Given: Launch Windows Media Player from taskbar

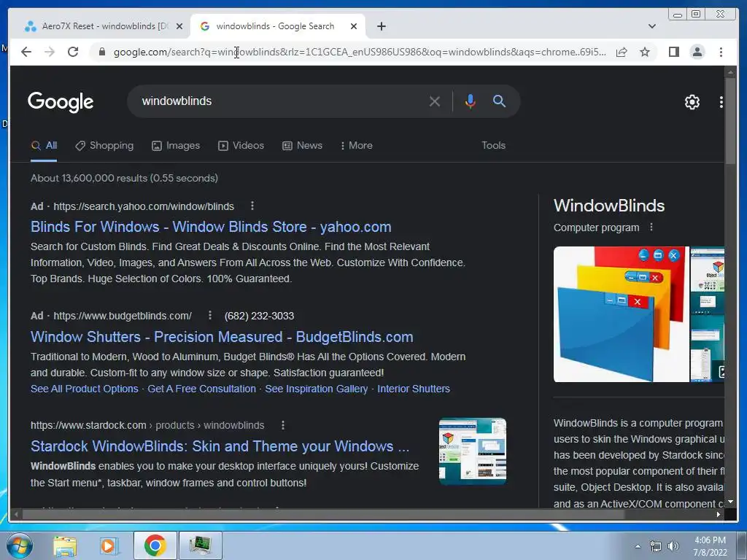Looking at the screenshot, I should pos(109,545).
